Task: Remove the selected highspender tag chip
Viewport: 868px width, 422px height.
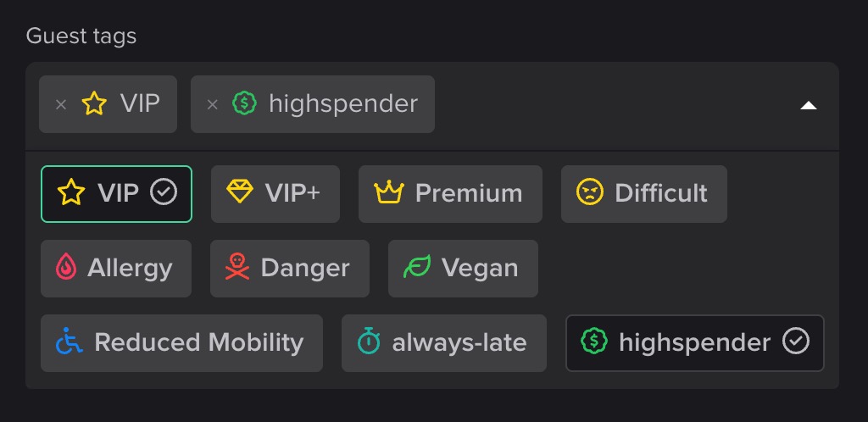Action: [x=213, y=104]
